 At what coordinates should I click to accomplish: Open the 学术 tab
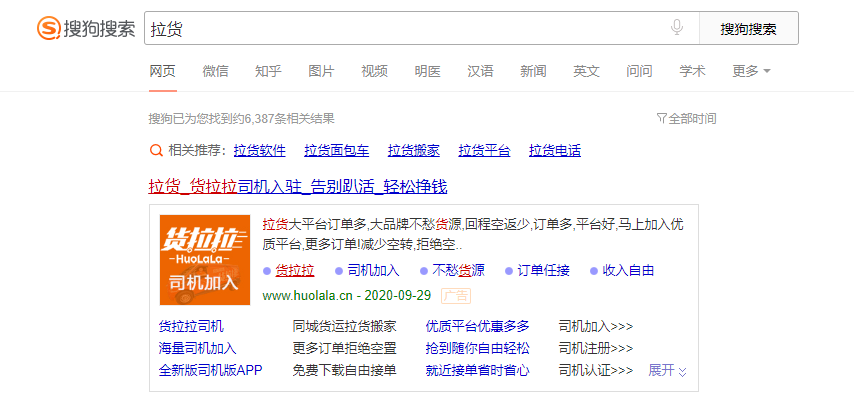tap(692, 71)
